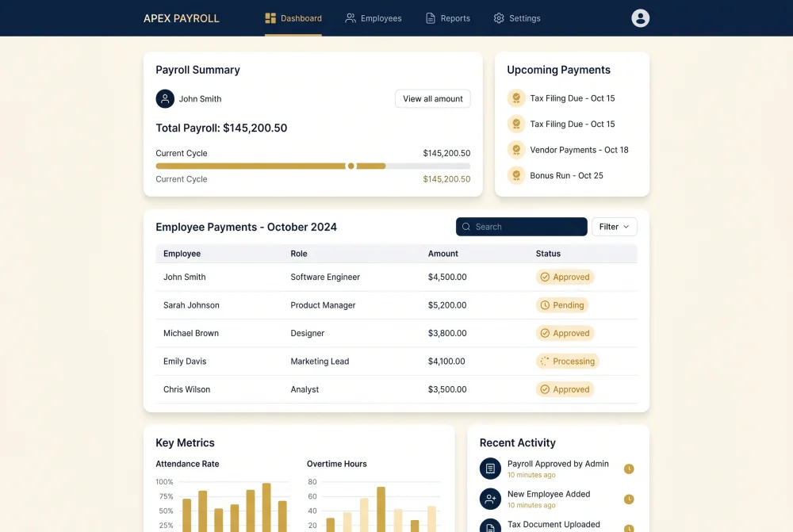793x532 pixels.
Task: Click the Current Cycle progress bar handle
Action: tap(351, 166)
